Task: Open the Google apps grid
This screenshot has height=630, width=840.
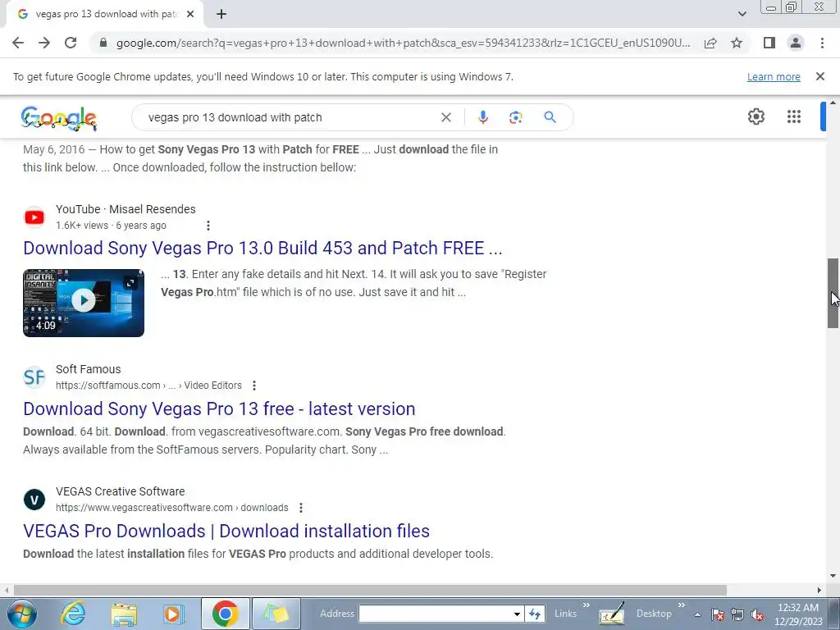Action: pyautogui.click(x=794, y=116)
